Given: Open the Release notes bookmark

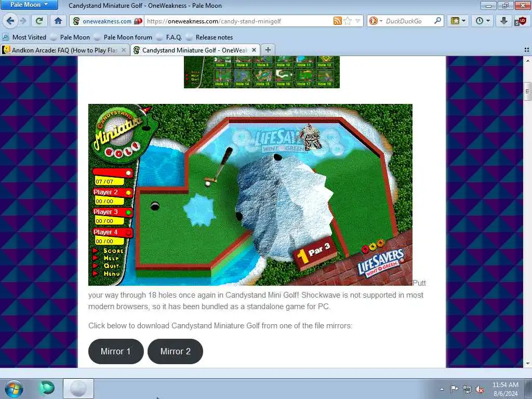Looking at the screenshot, I should pos(209,37).
